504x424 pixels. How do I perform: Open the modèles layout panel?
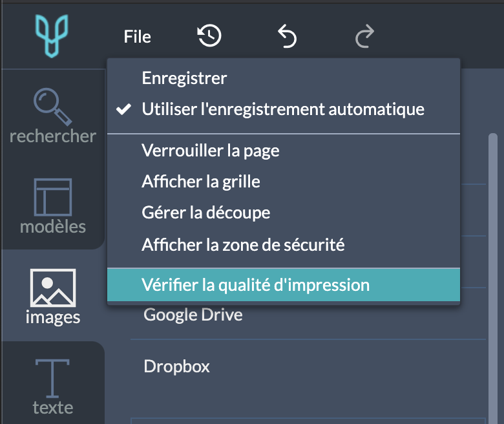tap(53, 206)
